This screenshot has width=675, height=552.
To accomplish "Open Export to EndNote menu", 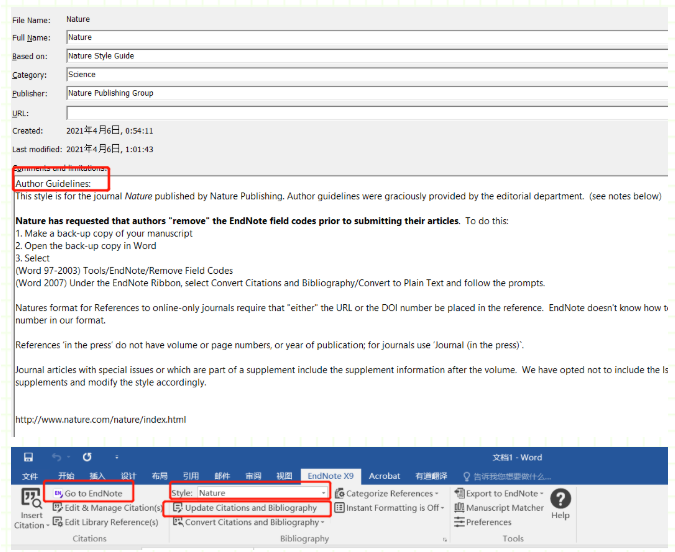I will tap(499, 493).
